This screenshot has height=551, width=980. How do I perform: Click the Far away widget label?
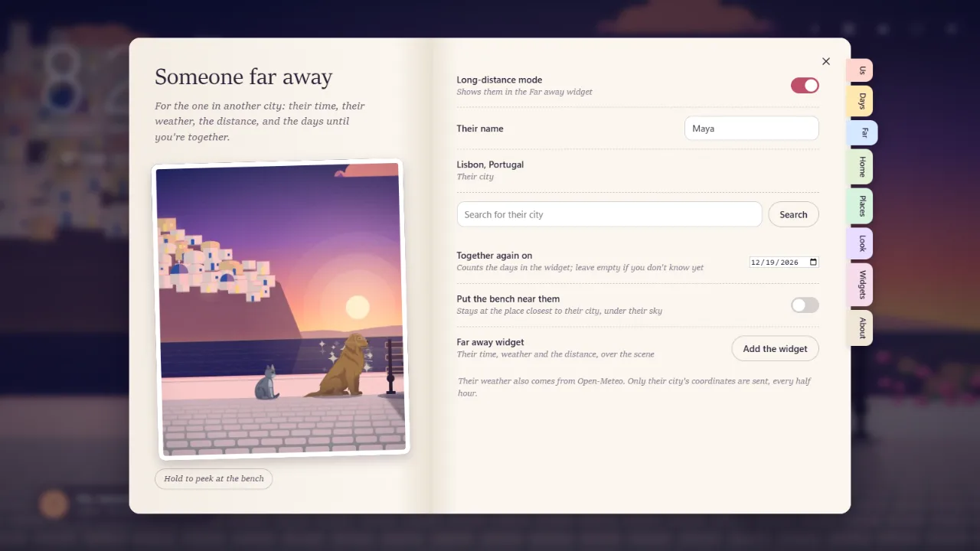490,342
